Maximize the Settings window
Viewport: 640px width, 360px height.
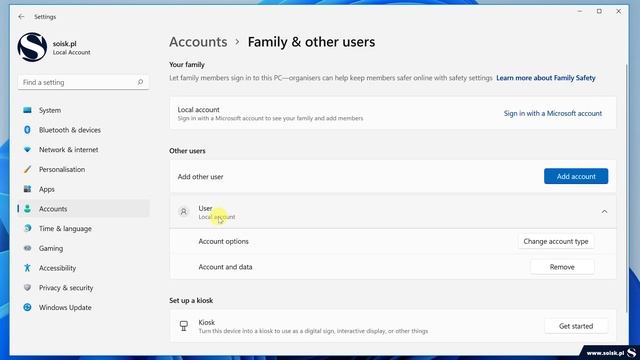599,11
